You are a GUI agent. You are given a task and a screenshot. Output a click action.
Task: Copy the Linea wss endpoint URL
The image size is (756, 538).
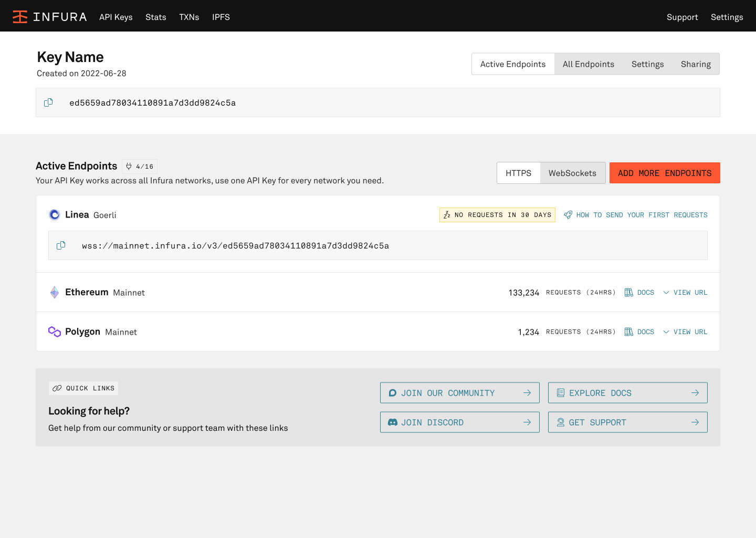pos(61,245)
